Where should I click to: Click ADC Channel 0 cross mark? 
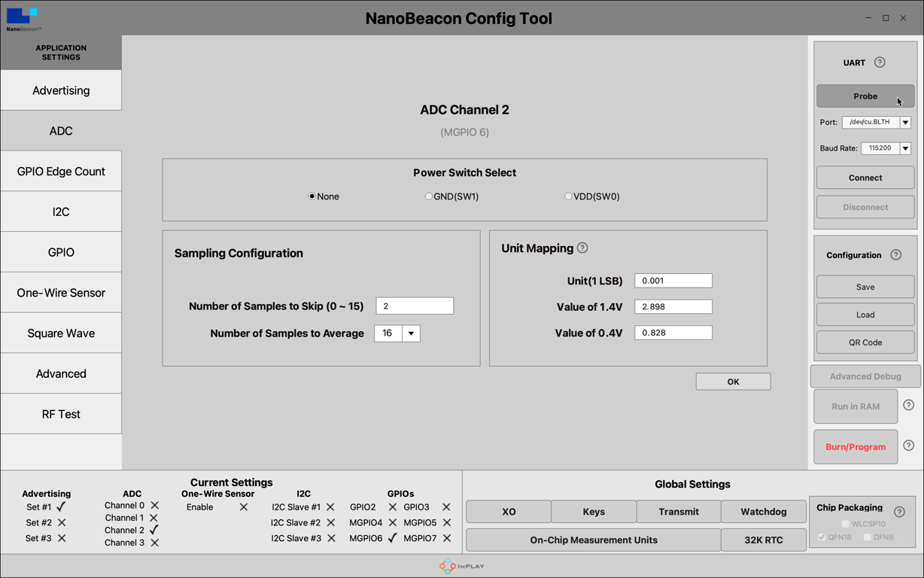point(155,506)
